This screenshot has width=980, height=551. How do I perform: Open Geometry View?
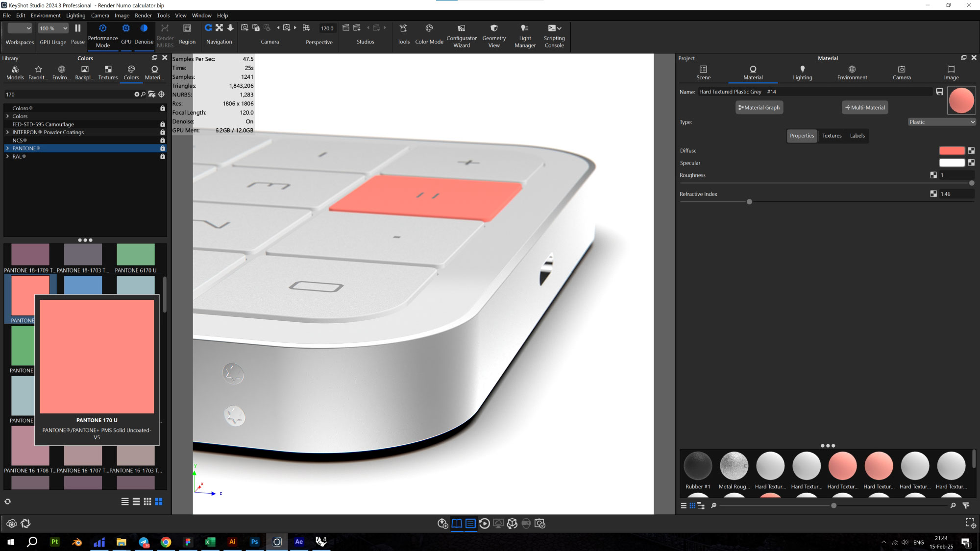point(493,35)
